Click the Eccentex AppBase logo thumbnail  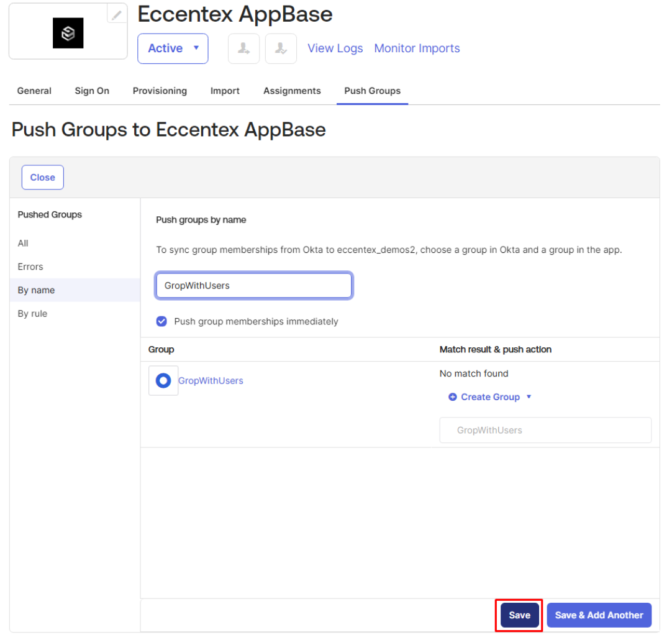pyautogui.click(x=68, y=33)
